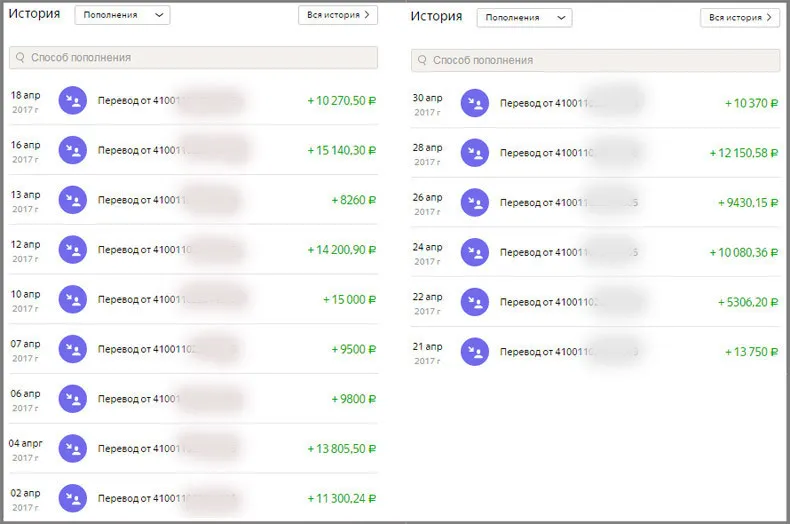Focus right Способ пополнения search field
Viewport: 790px width, 524px height.
(x=595, y=61)
